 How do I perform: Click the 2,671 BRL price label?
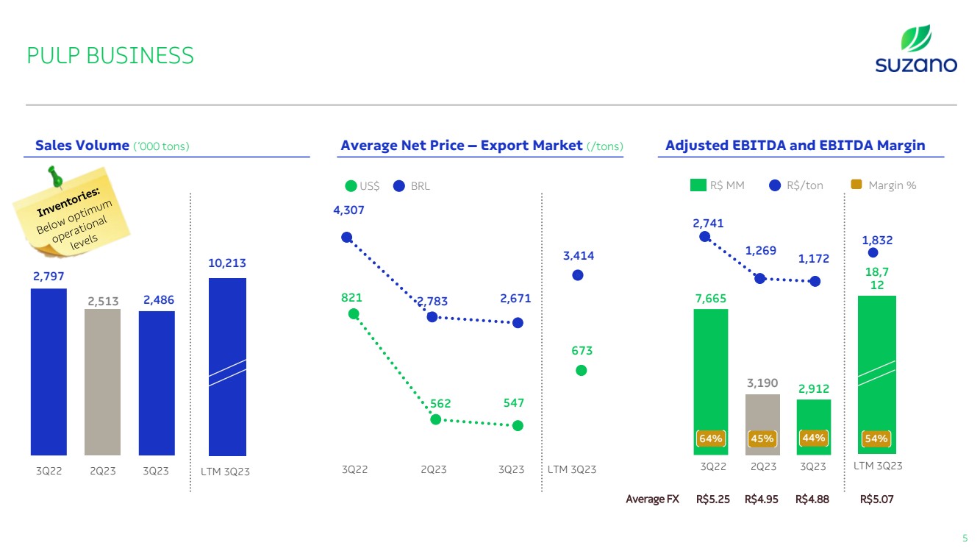pos(515,299)
